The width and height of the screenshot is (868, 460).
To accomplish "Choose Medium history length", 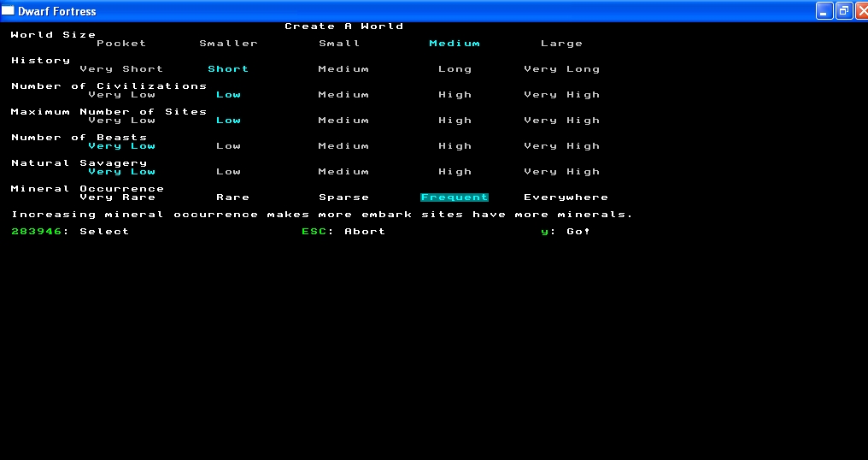I will click(343, 68).
